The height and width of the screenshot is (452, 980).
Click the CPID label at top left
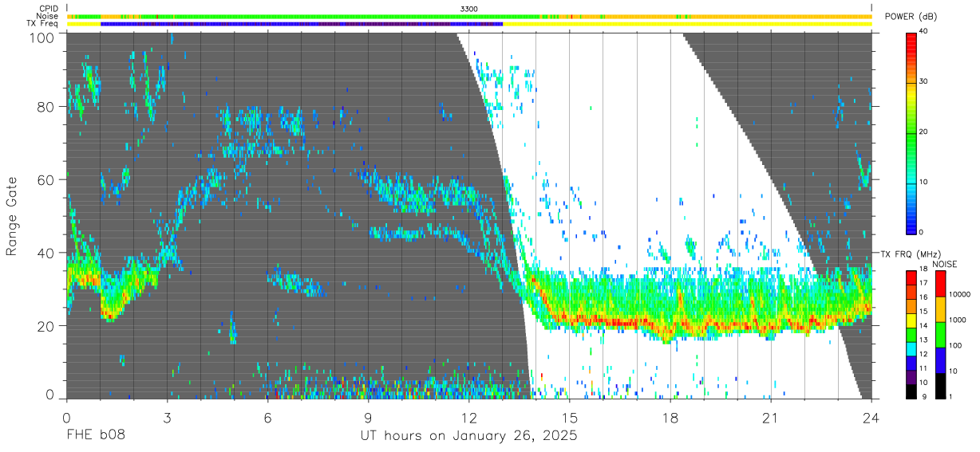[x=49, y=8]
